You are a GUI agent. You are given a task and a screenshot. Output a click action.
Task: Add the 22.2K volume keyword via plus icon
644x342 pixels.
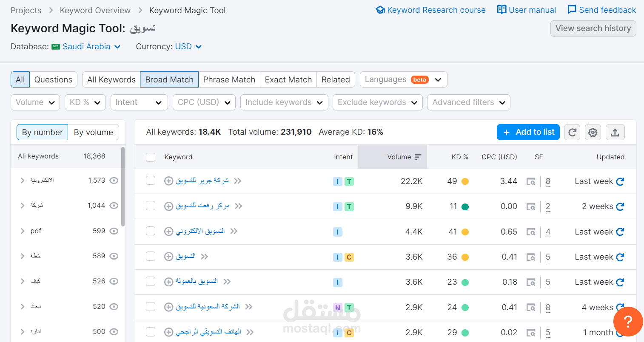tap(169, 181)
